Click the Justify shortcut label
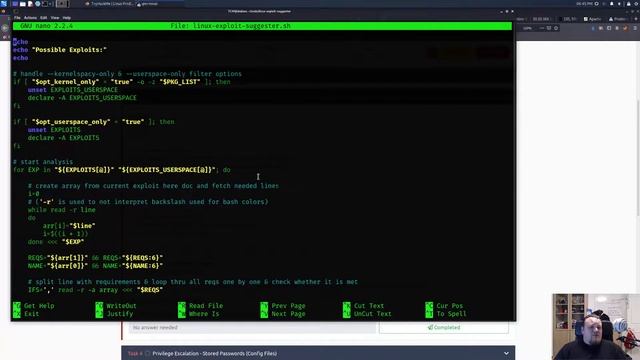Image resolution: width=640 pixels, height=360 pixels. (120, 314)
